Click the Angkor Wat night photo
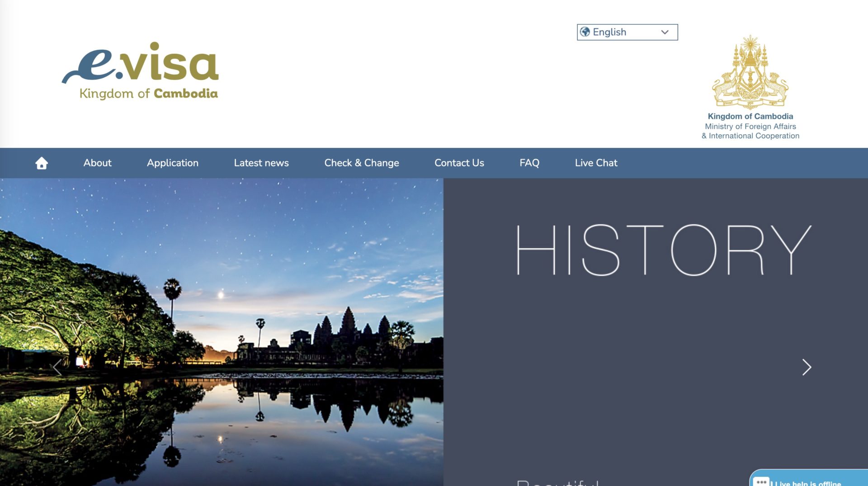Screen dimensions: 868x486 click(x=222, y=332)
